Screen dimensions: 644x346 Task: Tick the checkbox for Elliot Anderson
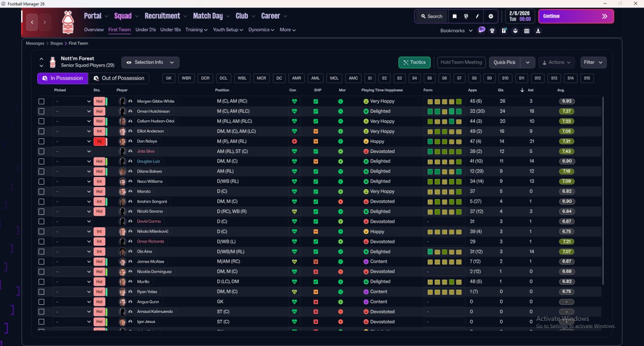[x=41, y=131]
